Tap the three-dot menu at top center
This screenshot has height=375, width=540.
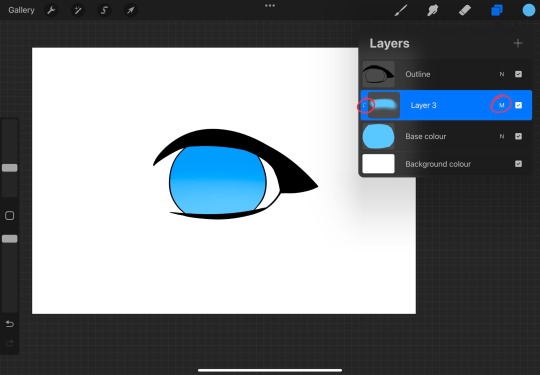[x=270, y=6]
